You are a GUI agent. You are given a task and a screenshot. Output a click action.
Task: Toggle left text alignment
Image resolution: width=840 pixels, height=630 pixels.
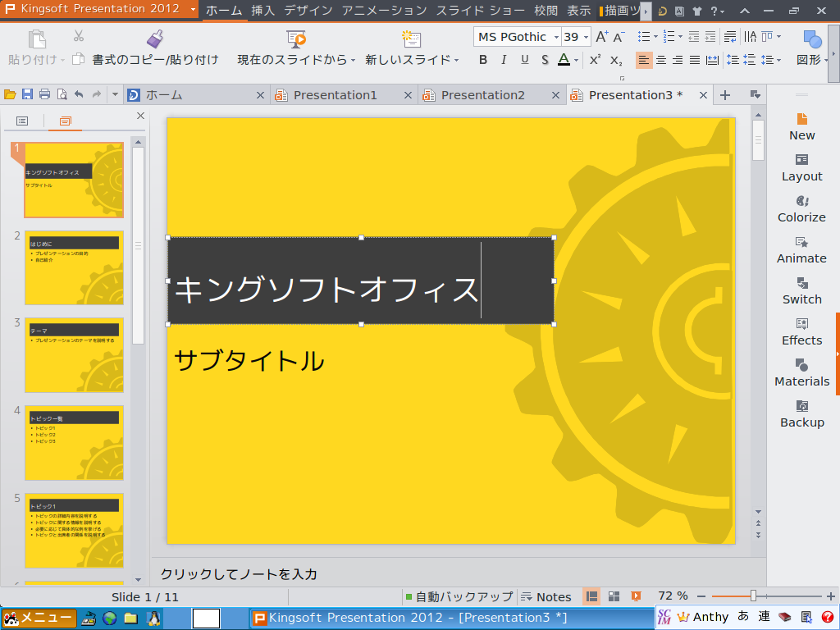click(x=644, y=60)
